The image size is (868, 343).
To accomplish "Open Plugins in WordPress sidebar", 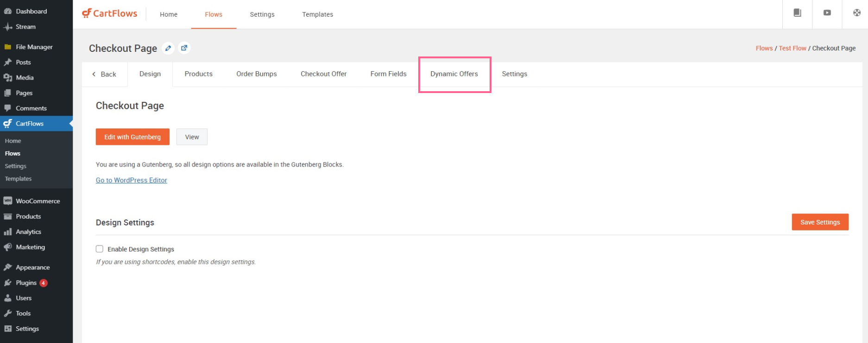I will tap(26, 283).
